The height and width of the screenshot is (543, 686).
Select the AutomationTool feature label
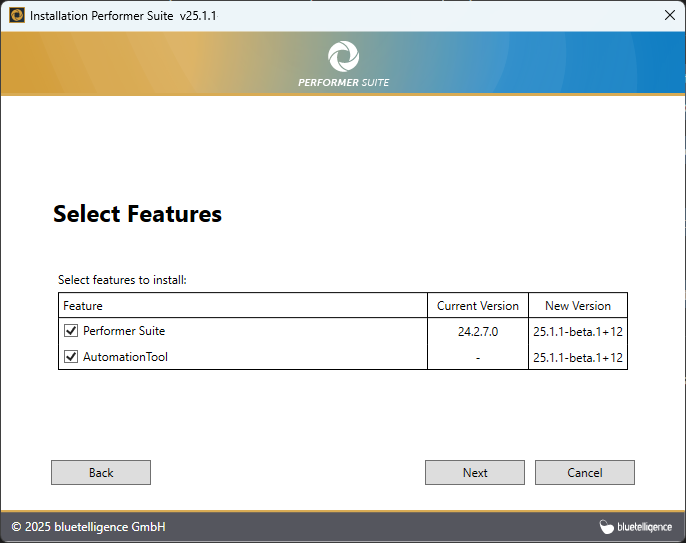(x=125, y=357)
